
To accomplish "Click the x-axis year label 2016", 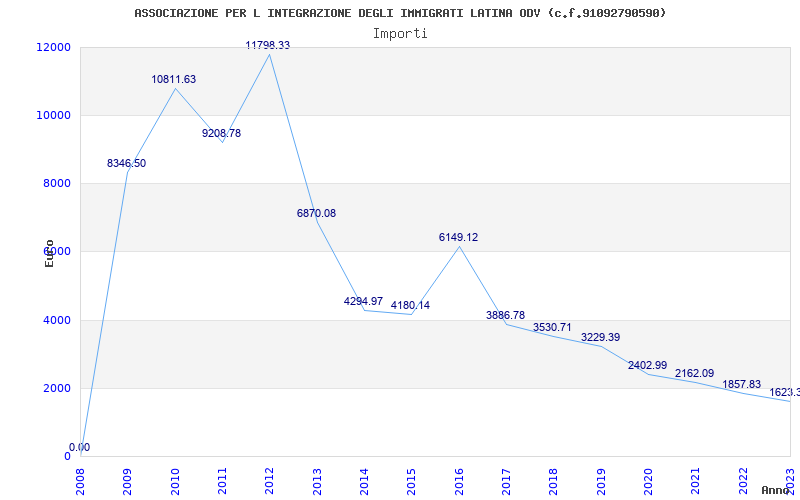I will pyautogui.click(x=459, y=481).
